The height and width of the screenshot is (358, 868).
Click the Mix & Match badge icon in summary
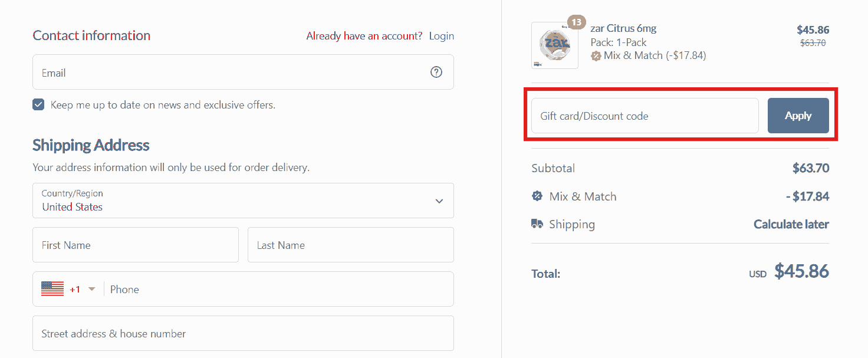537,196
